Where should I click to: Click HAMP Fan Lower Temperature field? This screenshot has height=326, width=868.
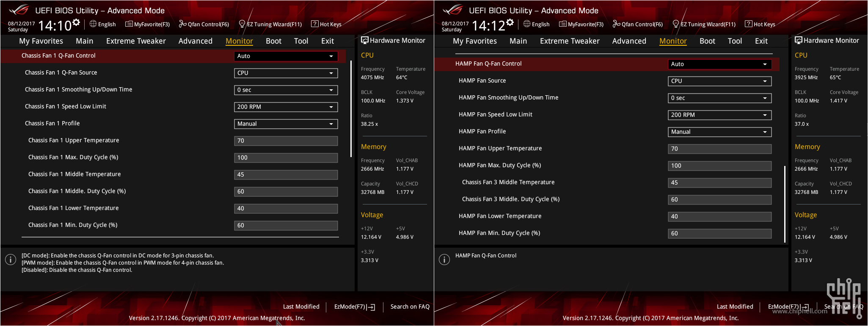coord(720,216)
